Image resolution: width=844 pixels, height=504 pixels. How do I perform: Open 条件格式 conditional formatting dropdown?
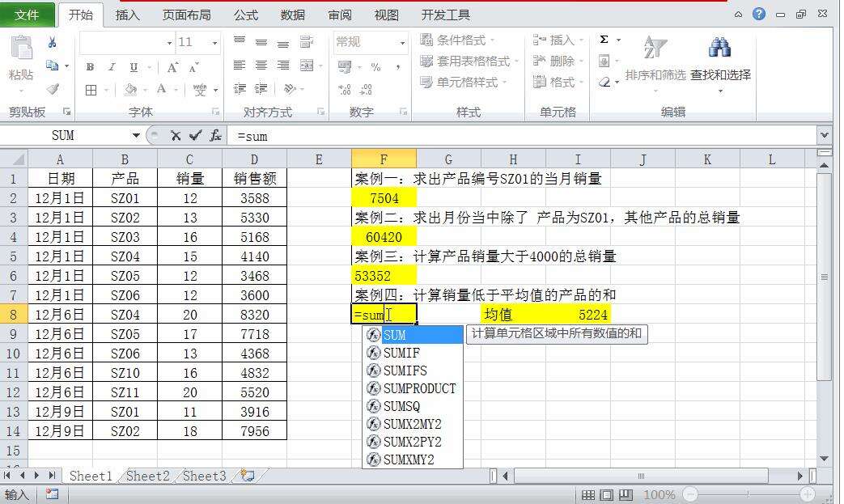[457, 40]
